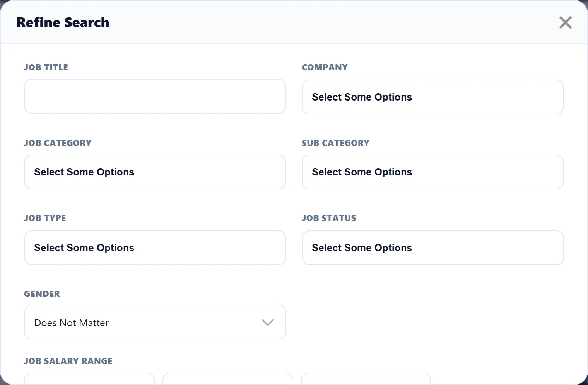
Task: Click the Job Title label
Action: coord(46,67)
